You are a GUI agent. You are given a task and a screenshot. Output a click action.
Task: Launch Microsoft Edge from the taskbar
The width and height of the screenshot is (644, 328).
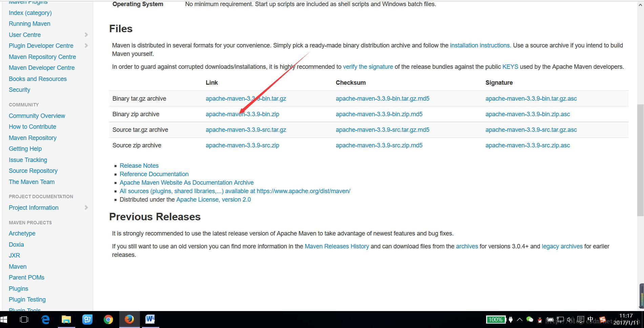tap(45, 320)
